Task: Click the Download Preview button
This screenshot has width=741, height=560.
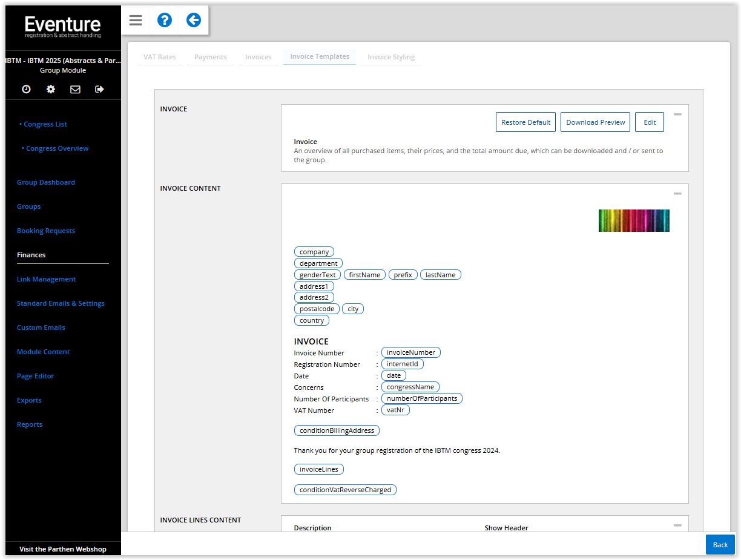Action: 595,122
